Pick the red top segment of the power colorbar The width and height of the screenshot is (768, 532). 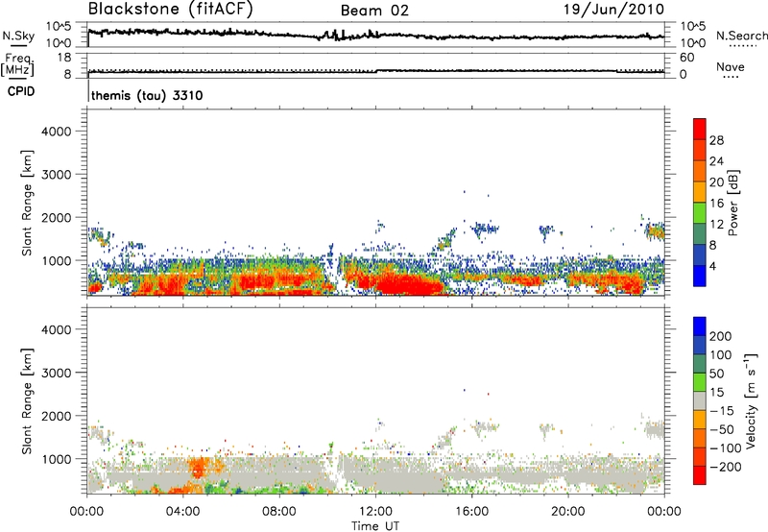pos(700,129)
